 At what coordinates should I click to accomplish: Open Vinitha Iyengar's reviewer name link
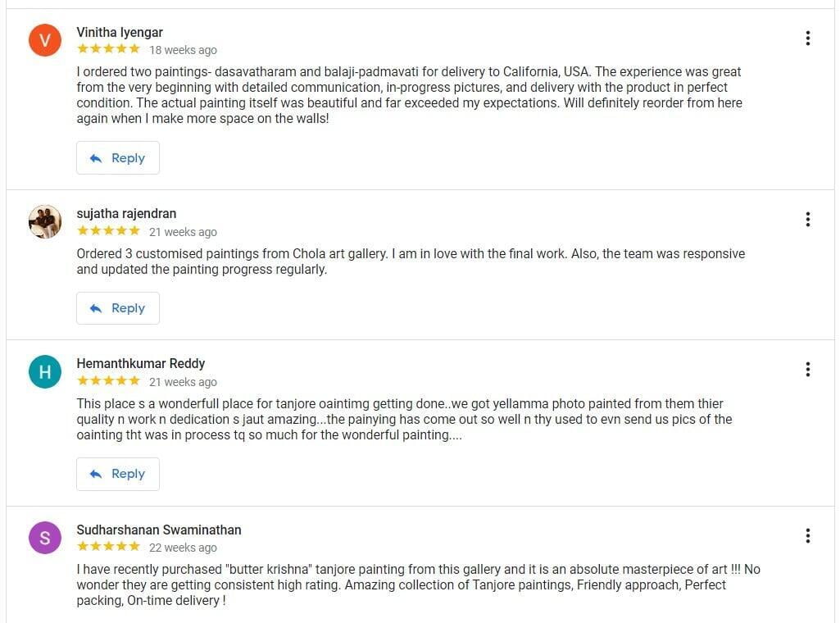pyautogui.click(x=120, y=33)
